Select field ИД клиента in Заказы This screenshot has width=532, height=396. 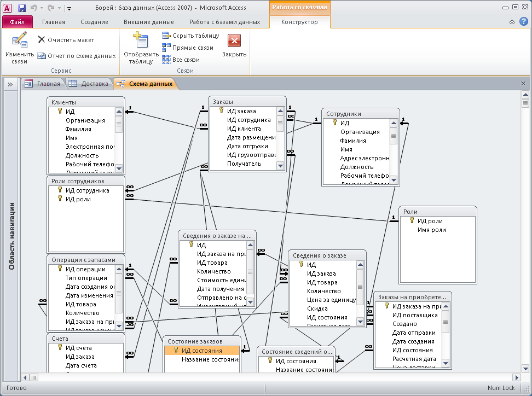244,129
